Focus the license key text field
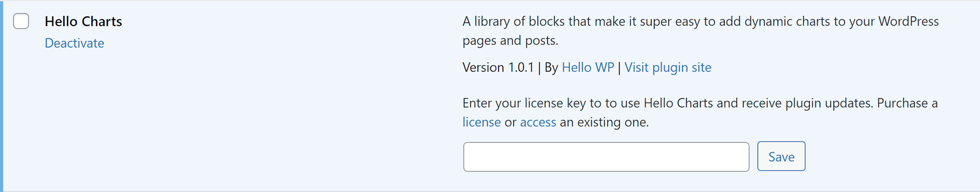 pyautogui.click(x=606, y=157)
